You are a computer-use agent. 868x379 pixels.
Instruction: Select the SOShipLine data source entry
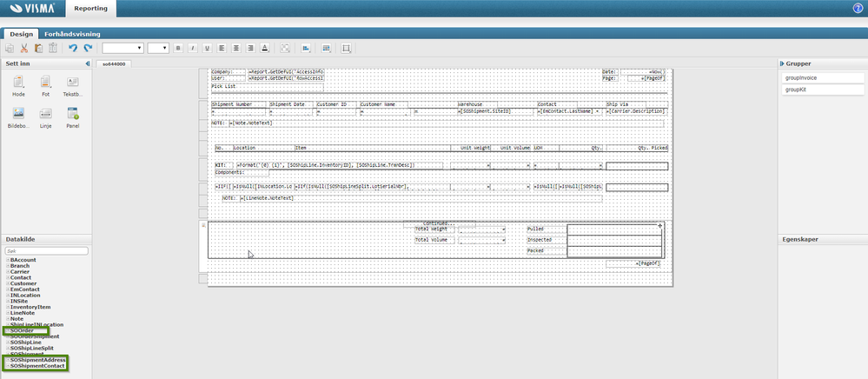[x=25, y=342]
